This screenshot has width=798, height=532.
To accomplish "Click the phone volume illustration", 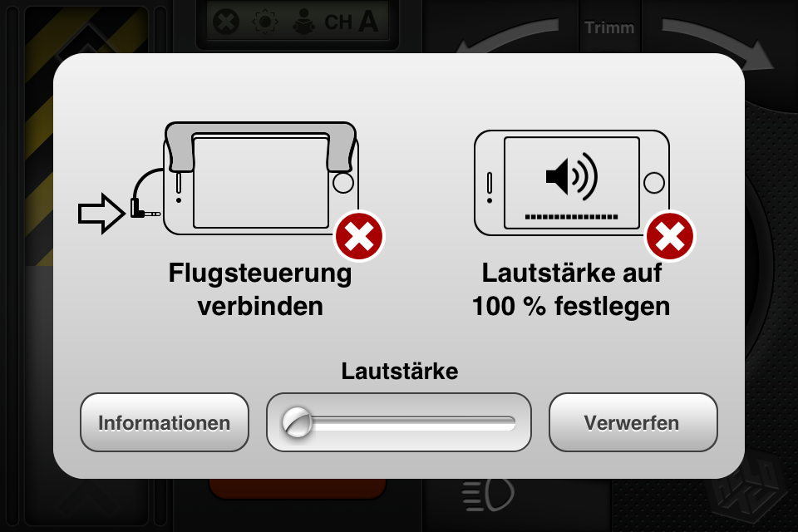I will (x=572, y=183).
